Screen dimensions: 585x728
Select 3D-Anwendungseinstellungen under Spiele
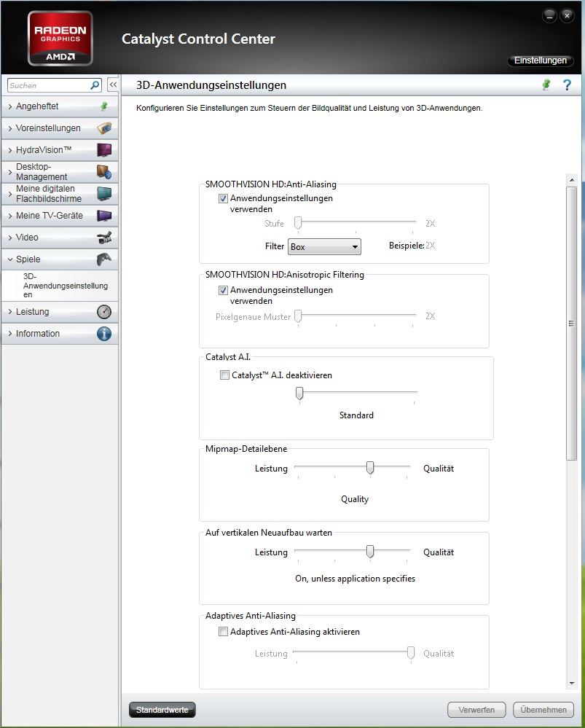click(x=65, y=286)
